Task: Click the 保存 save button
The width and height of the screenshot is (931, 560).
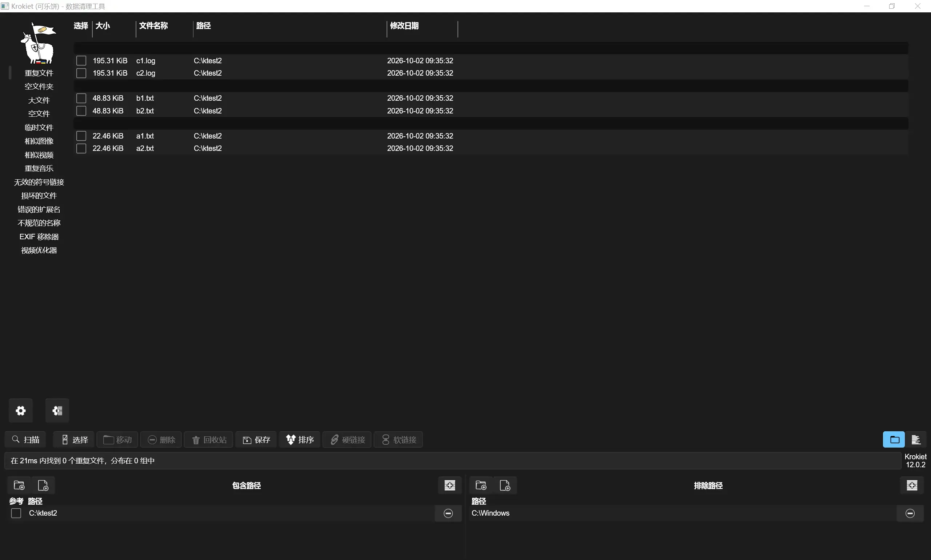Action: coord(256,440)
